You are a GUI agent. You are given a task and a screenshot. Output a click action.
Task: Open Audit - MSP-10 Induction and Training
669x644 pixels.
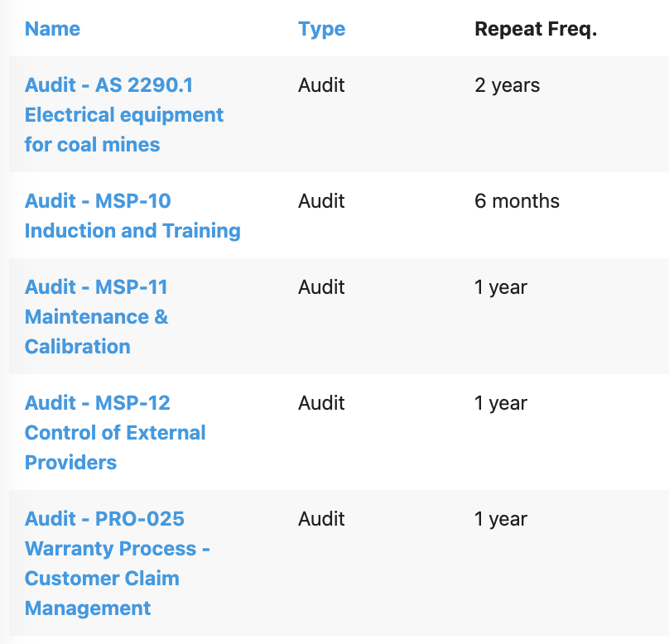132,216
